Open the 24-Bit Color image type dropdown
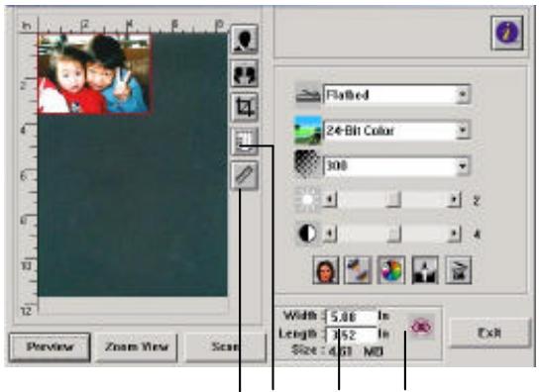 [396, 131]
